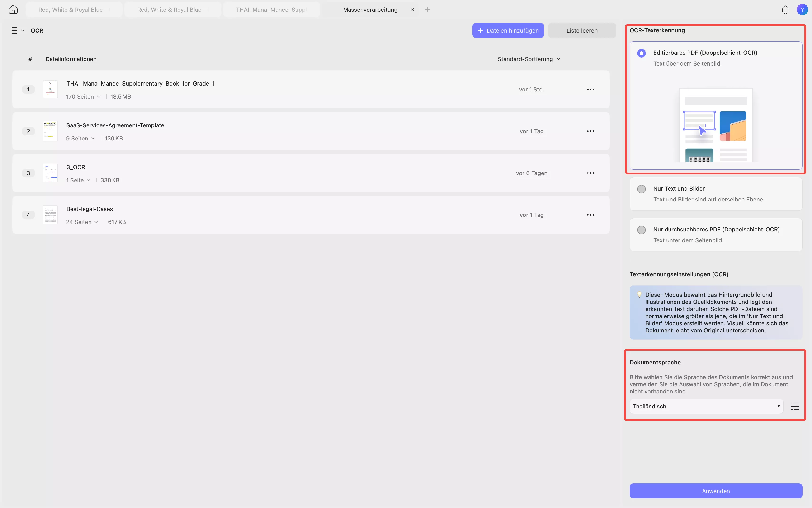This screenshot has height=508, width=812.
Task: Click Dateien hinzufügen button
Action: tap(508, 31)
